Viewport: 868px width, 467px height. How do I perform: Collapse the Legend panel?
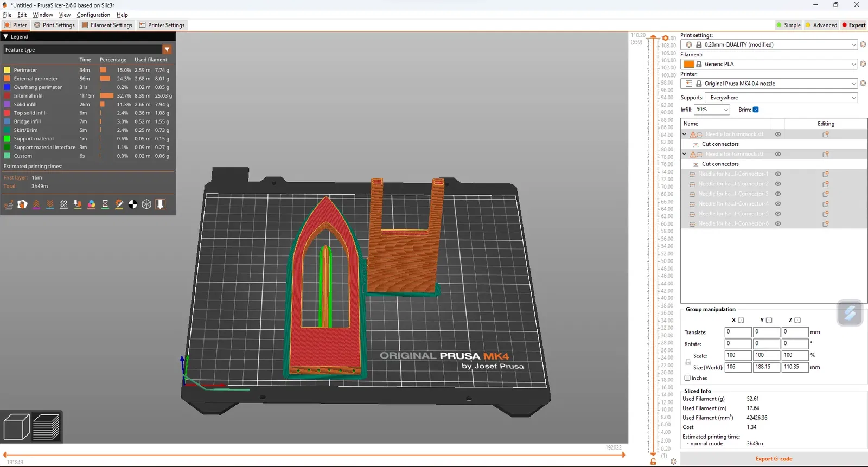(6, 36)
